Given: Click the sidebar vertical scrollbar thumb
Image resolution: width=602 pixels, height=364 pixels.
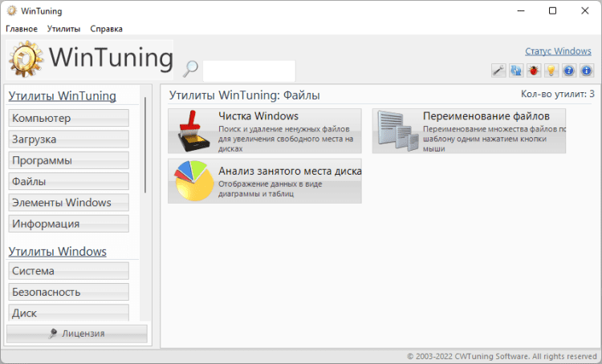Looking at the screenshot, I should coord(145,145).
